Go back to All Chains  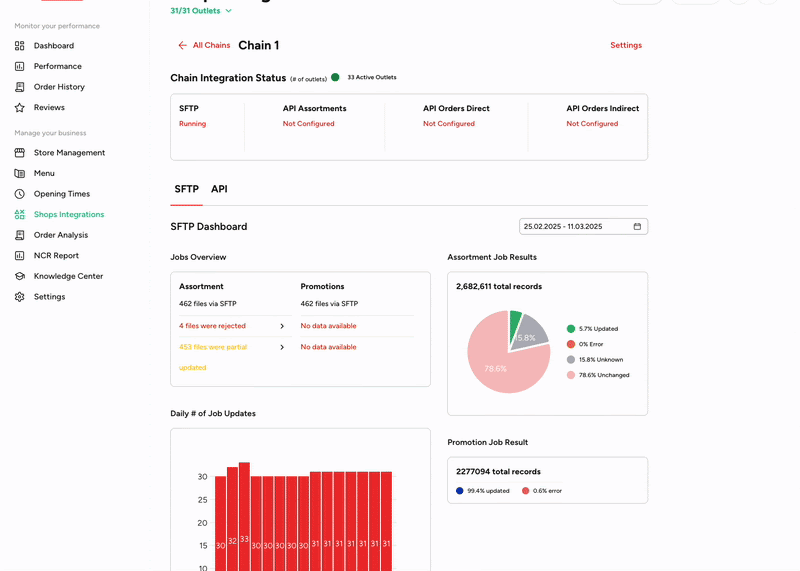[204, 46]
